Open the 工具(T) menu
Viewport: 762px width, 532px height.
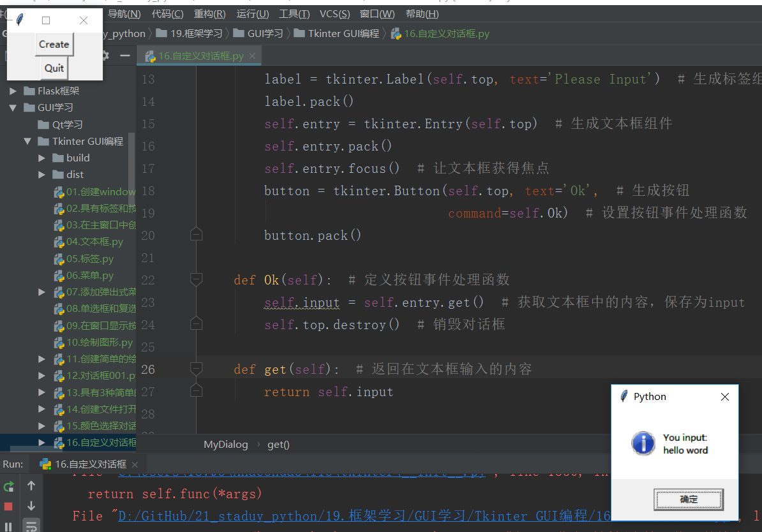click(294, 14)
